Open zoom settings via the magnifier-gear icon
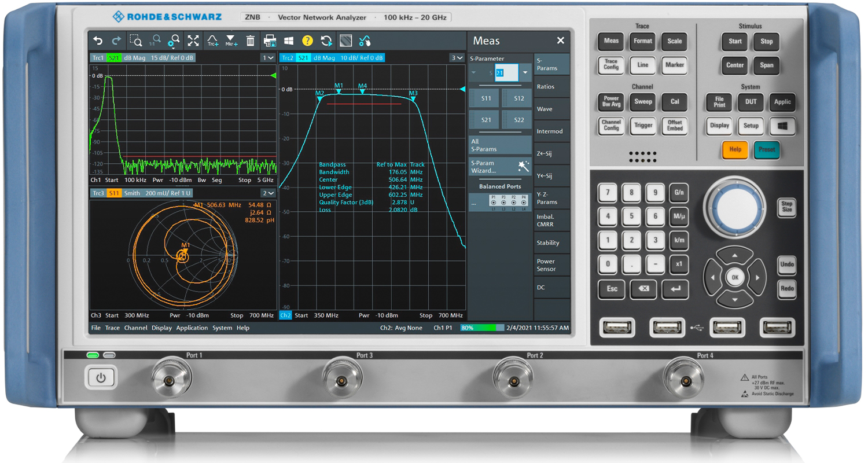Viewport: 868px width, 463px height. click(x=174, y=41)
